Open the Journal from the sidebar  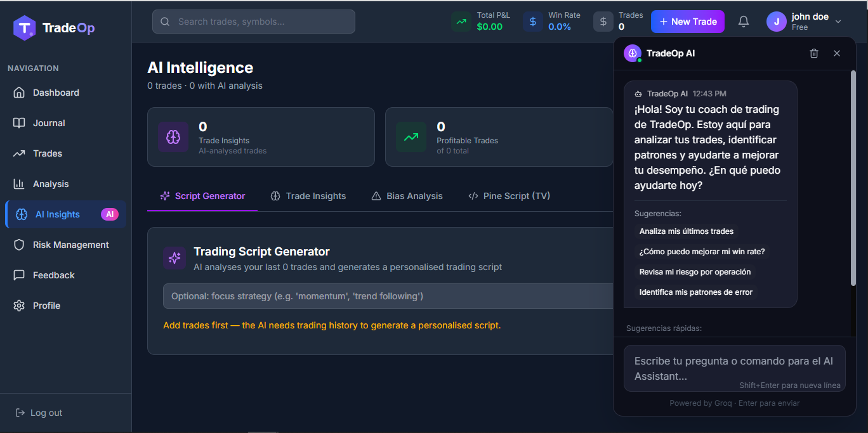pos(65,123)
